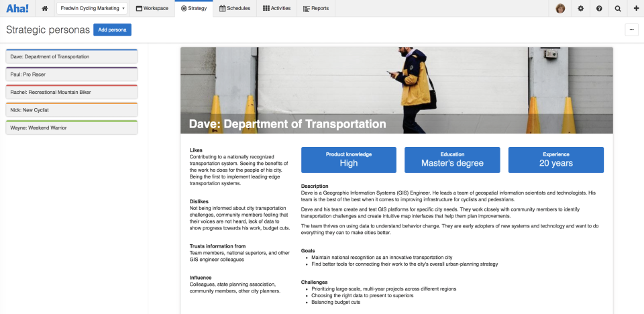
Task: Click the Influence heading
Action: [201, 278]
